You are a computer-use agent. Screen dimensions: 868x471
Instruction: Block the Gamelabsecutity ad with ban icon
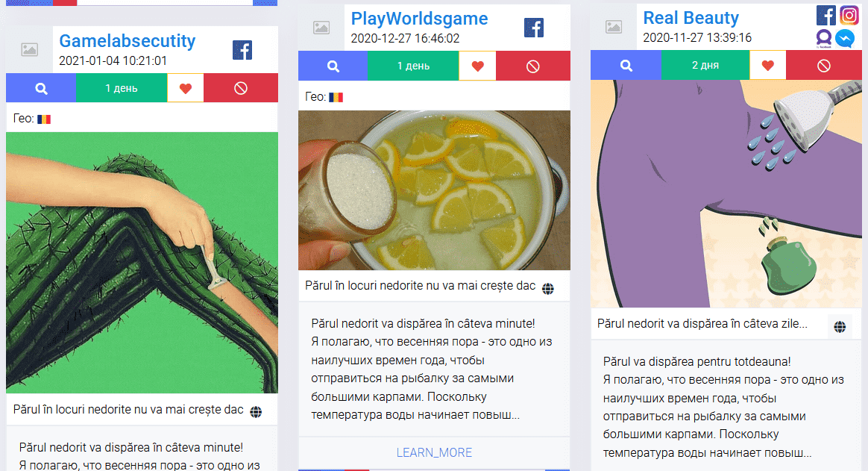pos(241,88)
